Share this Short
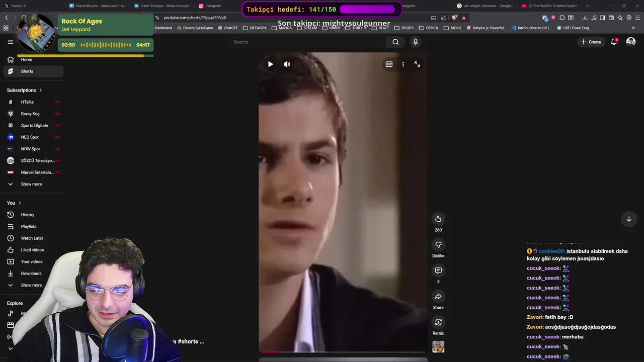 click(438, 296)
